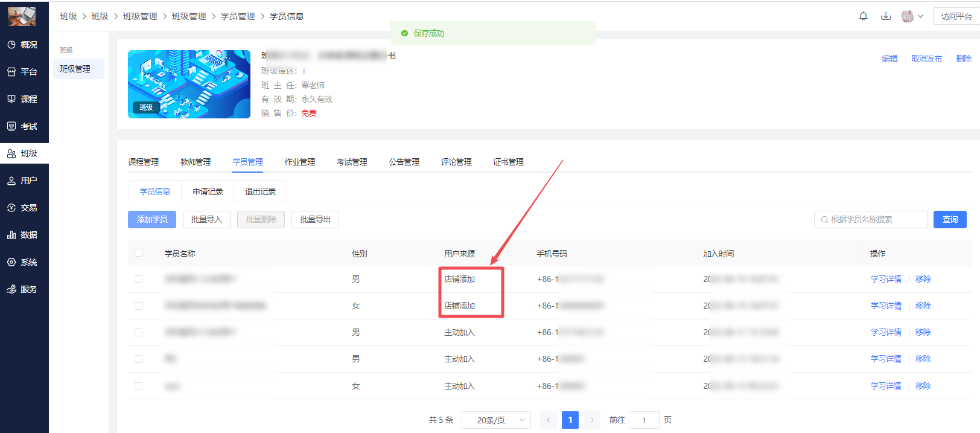Click the search magnifier icon in search box
The image size is (980, 433).
click(824, 220)
